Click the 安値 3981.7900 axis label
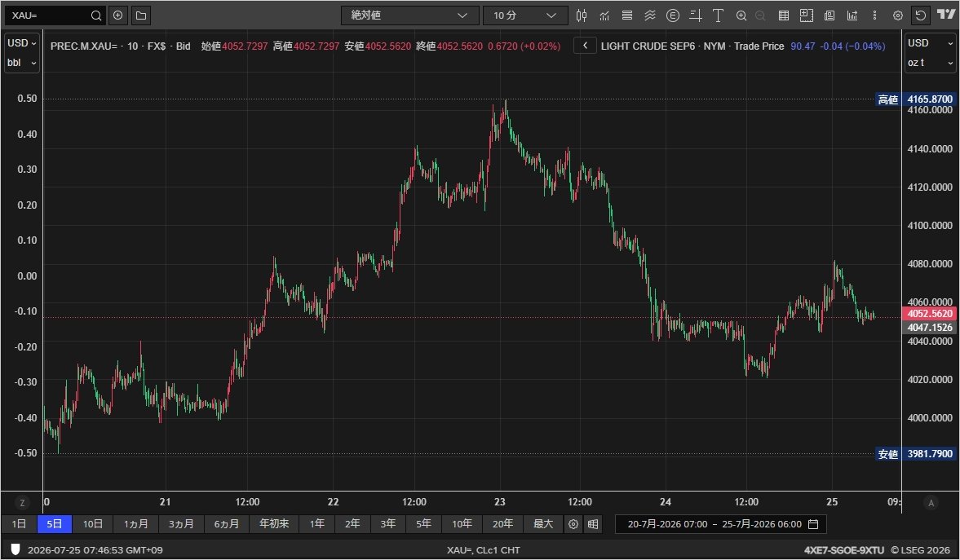The width and height of the screenshot is (960, 560). 915,454
